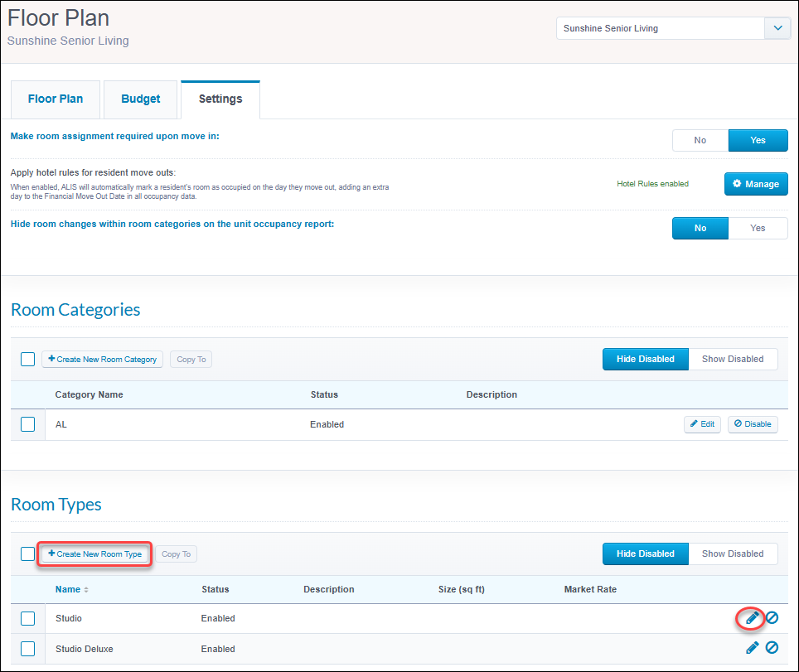Click the Category Name column header
Screen dimensions: 799x672
click(89, 395)
